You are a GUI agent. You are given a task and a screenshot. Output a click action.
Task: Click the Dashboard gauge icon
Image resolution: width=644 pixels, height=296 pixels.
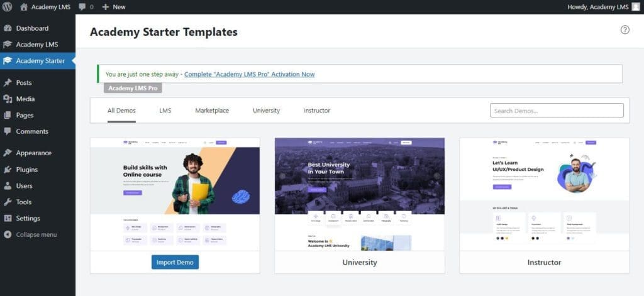click(8, 28)
